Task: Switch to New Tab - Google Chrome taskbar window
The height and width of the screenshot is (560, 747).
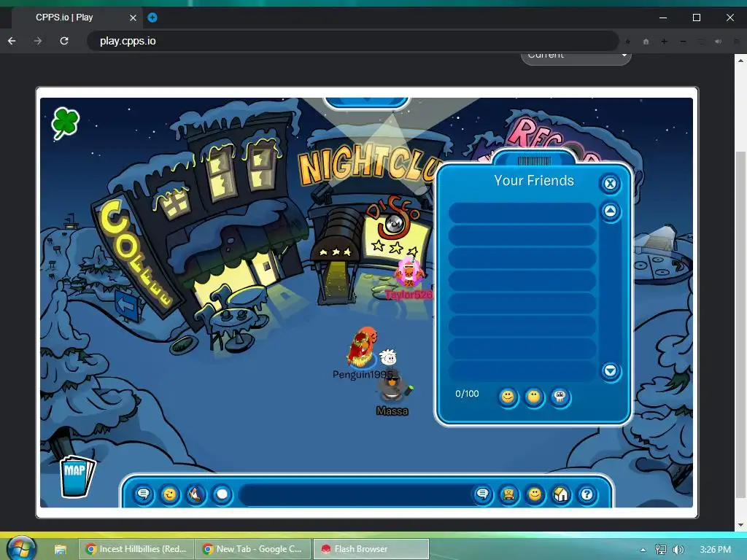Action: click(253, 549)
